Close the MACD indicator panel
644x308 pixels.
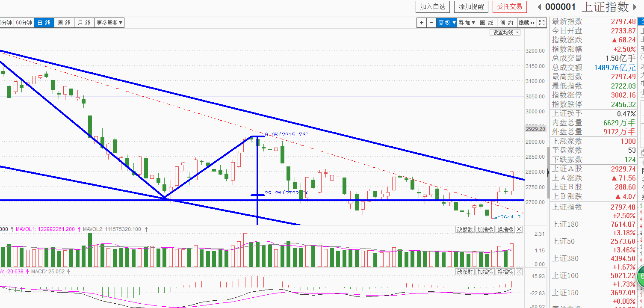pos(519,272)
